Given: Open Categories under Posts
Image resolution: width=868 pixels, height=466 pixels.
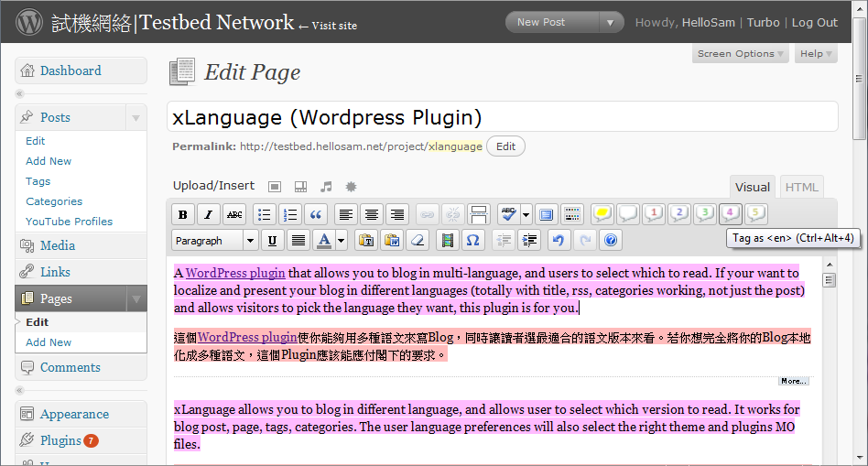Looking at the screenshot, I should coord(54,201).
